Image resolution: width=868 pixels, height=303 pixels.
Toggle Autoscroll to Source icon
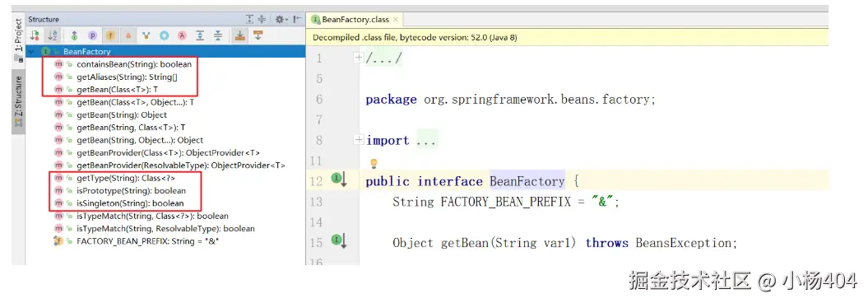pyautogui.click(x=239, y=35)
